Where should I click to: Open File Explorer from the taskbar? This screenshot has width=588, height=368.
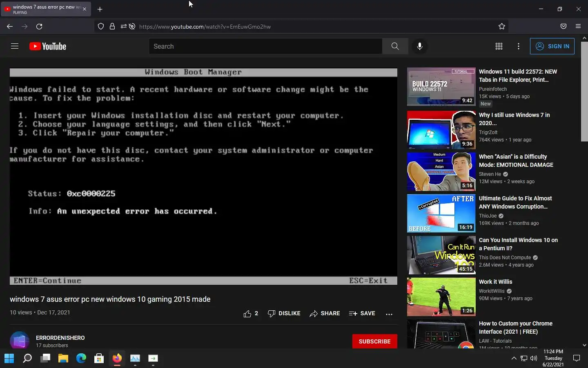tap(63, 359)
